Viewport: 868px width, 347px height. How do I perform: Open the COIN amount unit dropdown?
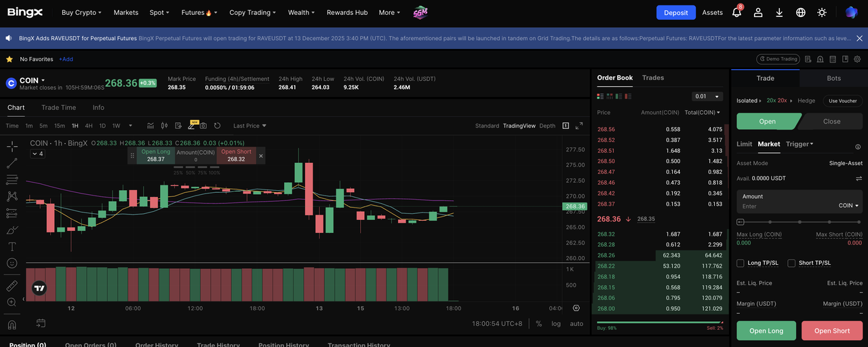(848, 206)
